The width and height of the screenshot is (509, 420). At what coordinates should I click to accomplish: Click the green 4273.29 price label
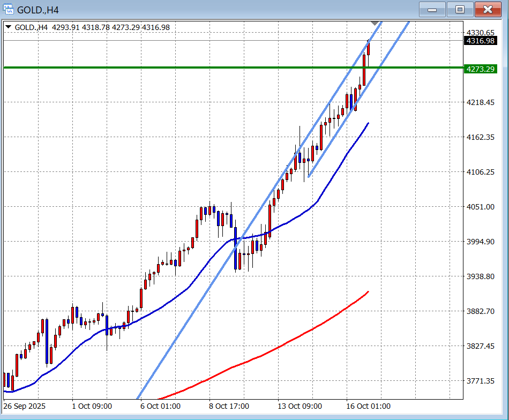click(x=480, y=69)
